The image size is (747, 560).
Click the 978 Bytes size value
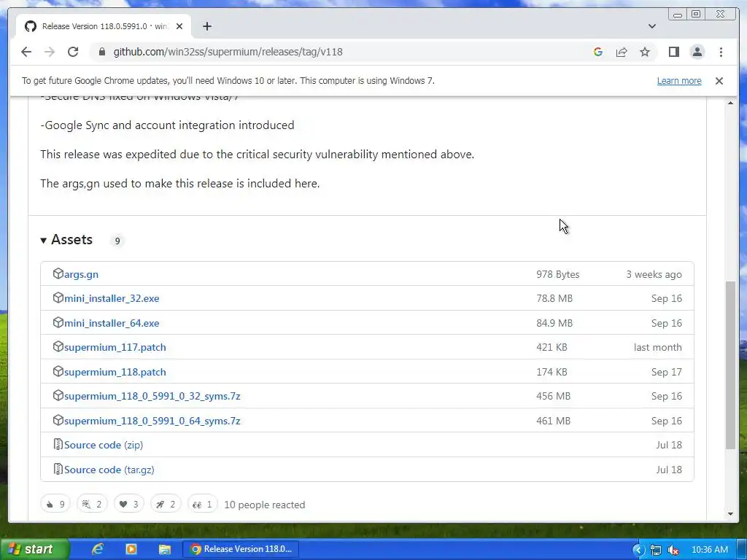coord(558,274)
